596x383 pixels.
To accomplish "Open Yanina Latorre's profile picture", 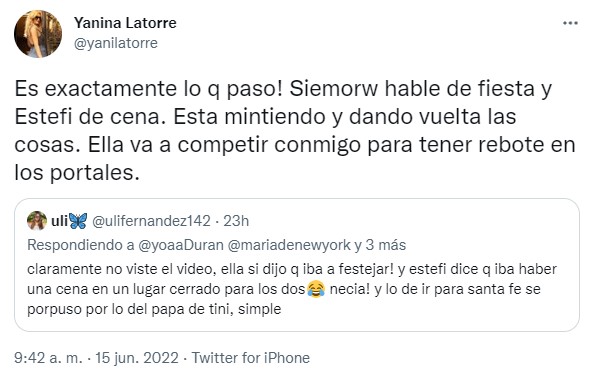I will 38,33.
